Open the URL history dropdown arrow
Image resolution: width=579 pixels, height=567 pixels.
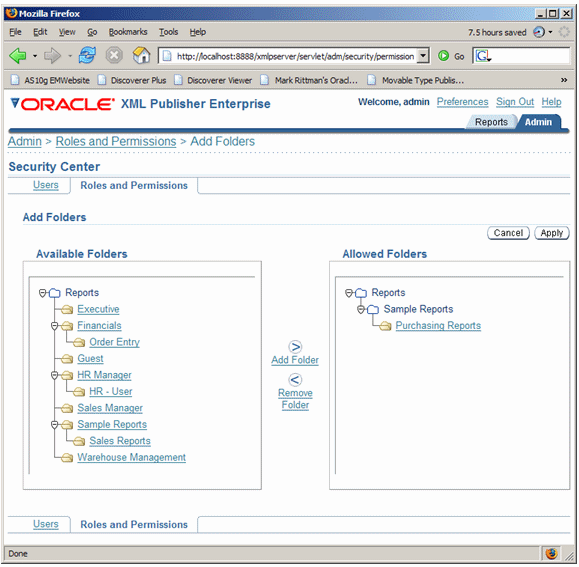tap(424, 56)
